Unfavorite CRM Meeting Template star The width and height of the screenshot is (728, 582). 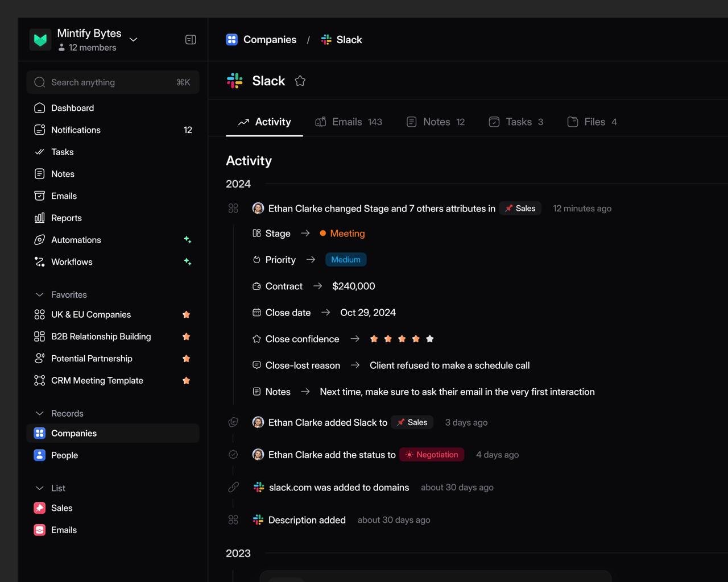click(186, 381)
